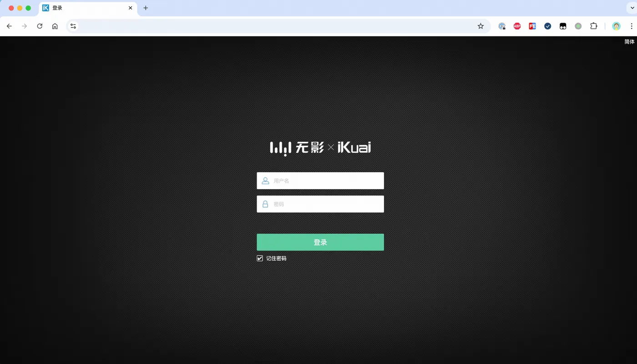Select the 登录 browser tab
This screenshot has width=637, height=364.
click(88, 8)
